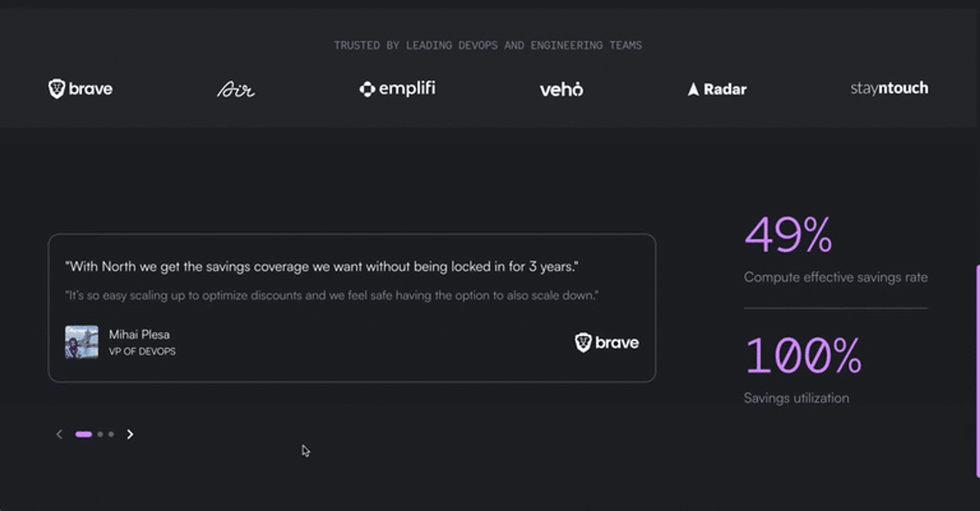Screen dimensions: 980x511
Task: Click the Trusted by leading DevOps heading
Action: point(488,45)
